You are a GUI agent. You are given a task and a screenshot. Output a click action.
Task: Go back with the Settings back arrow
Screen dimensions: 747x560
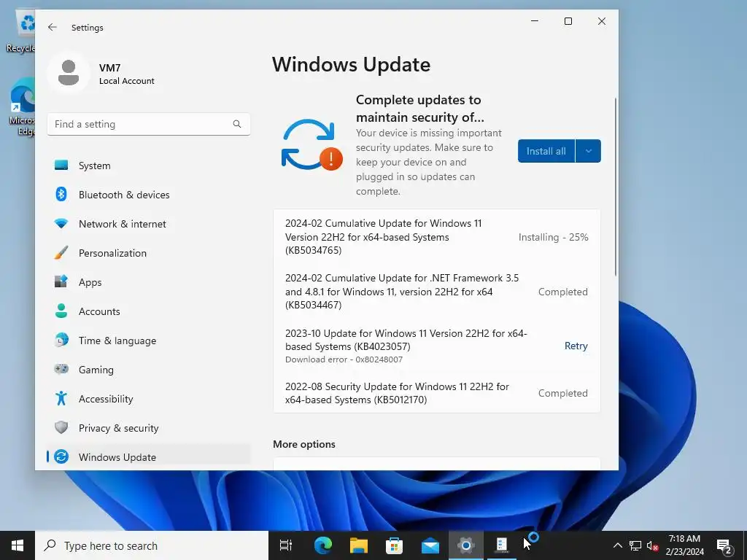pos(53,27)
